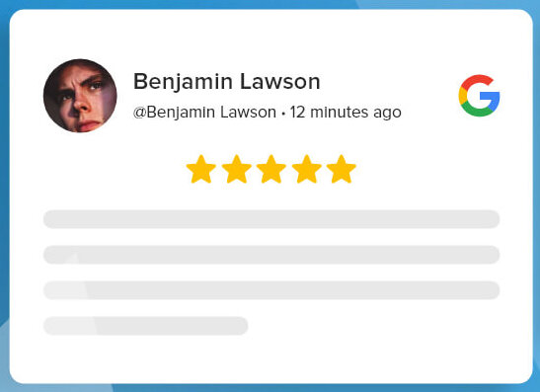Click the third yellow rating star
Viewport: 540px width, 392px height.
point(271,169)
